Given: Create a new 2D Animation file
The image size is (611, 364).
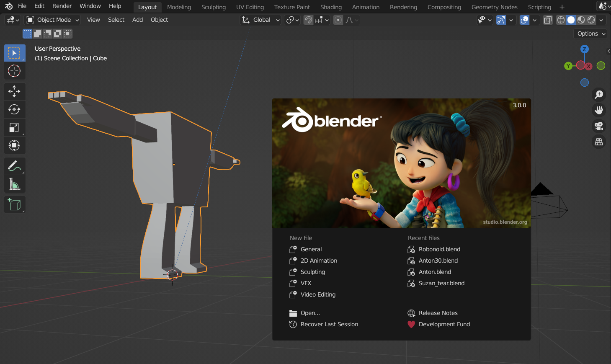Looking at the screenshot, I should pos(313,261).
